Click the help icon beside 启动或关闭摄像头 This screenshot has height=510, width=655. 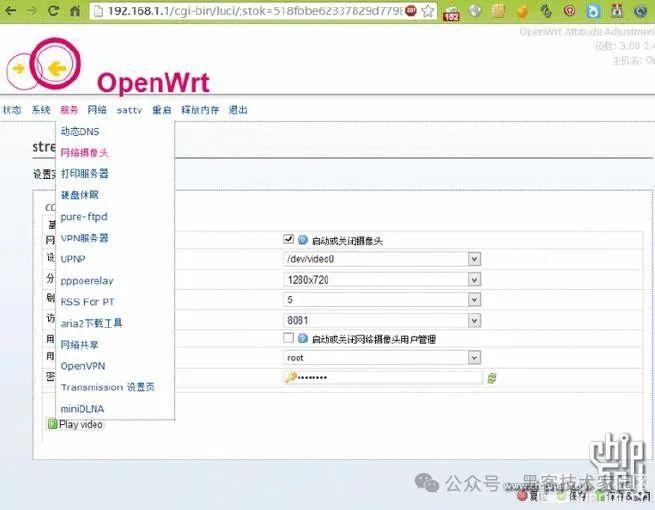coord(303,240)
